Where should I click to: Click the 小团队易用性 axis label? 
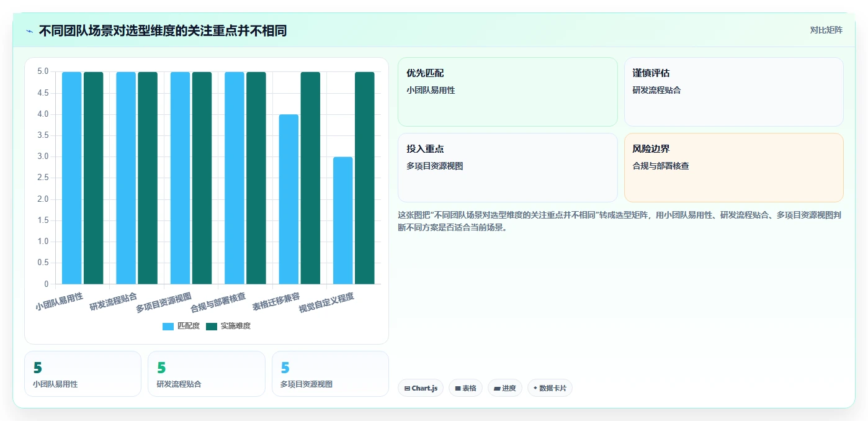click(x=59, y=302)
